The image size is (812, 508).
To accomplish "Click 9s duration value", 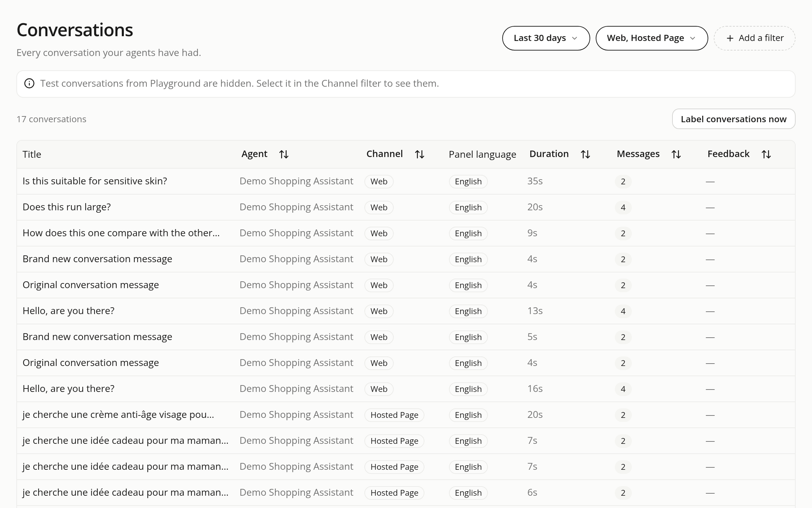I will coord(532,233).
